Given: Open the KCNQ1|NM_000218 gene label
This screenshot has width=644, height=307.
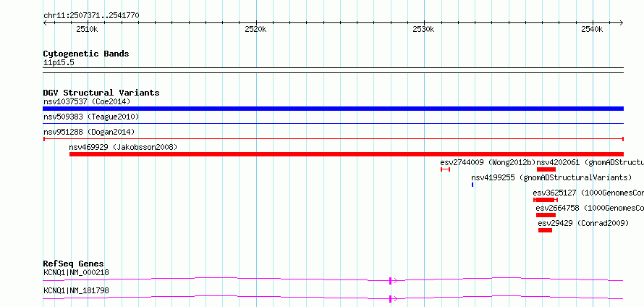Looking at the screenshot, I should (76, 272).
